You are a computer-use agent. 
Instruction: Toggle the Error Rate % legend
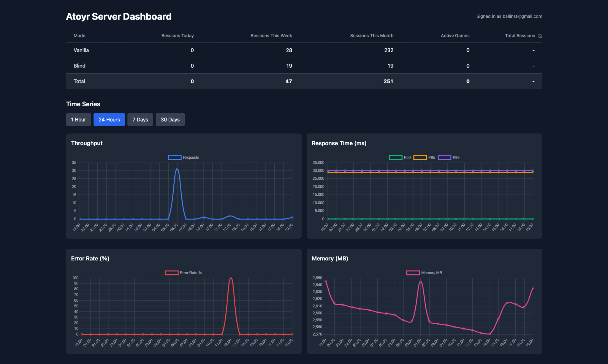183,273
